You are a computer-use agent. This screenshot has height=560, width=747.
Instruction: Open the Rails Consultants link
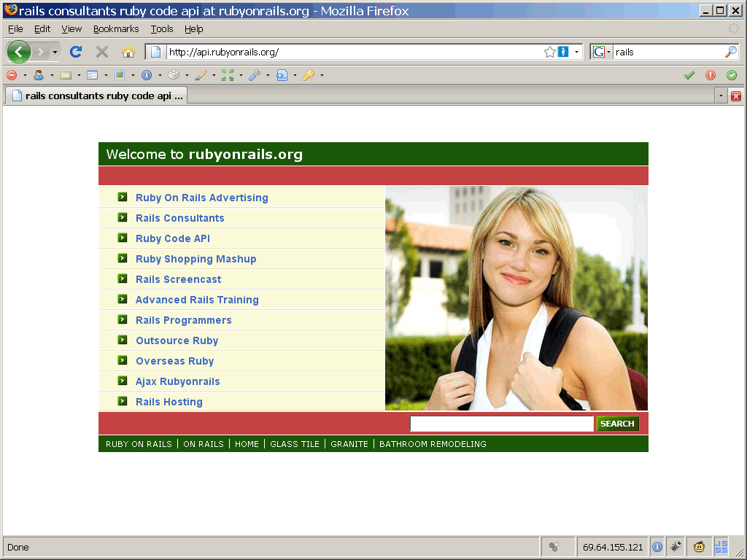(x=179, y=218)
